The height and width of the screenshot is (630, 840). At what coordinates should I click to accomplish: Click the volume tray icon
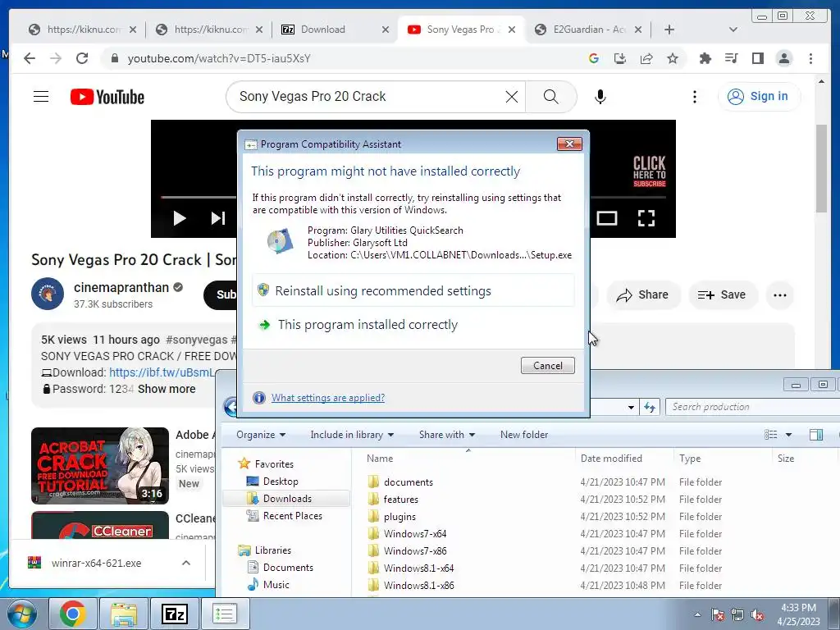pos(757,615)
